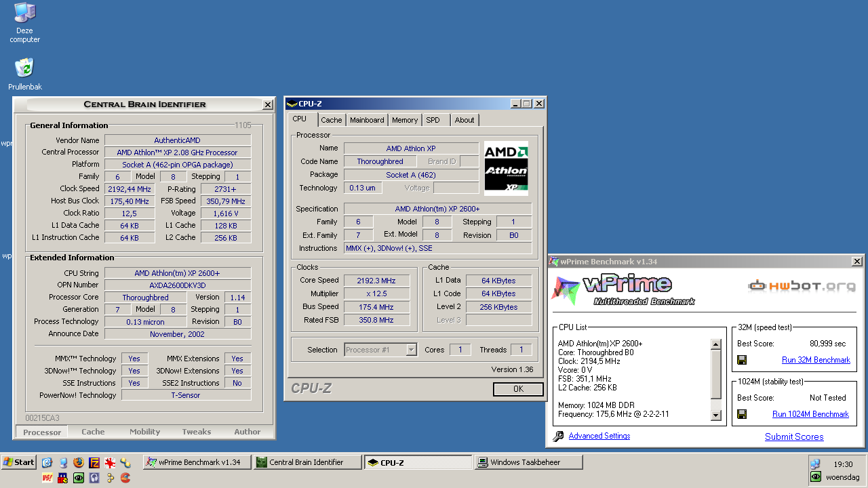The image size is (868, 488).
Task: Click the Announce Date November, 2002 field
Action: pyautogui.click(x=178, y=334)
